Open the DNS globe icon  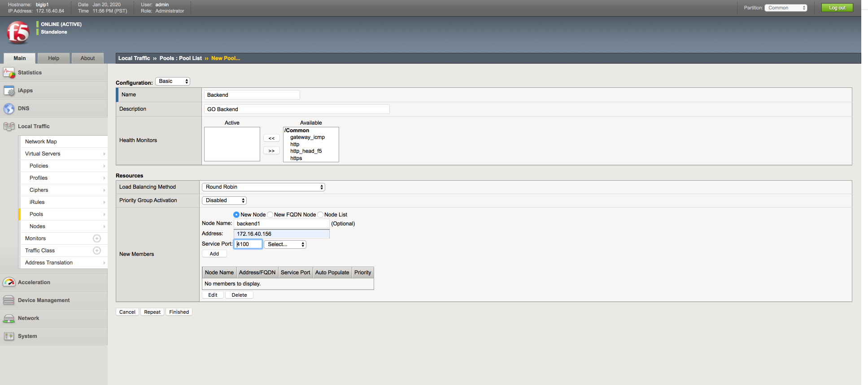tap(9, 108)
